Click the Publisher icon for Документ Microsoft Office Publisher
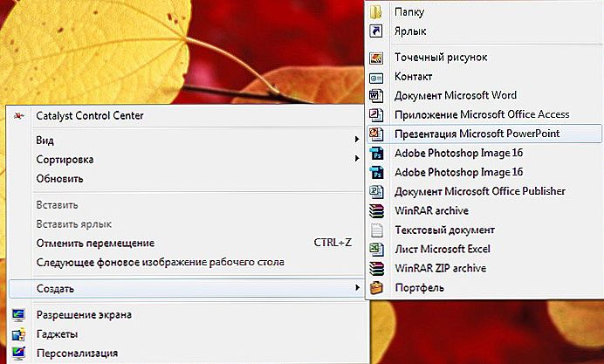Image resolution: width=604 pixels, height=364 pixels. click(x=376, y=191)
